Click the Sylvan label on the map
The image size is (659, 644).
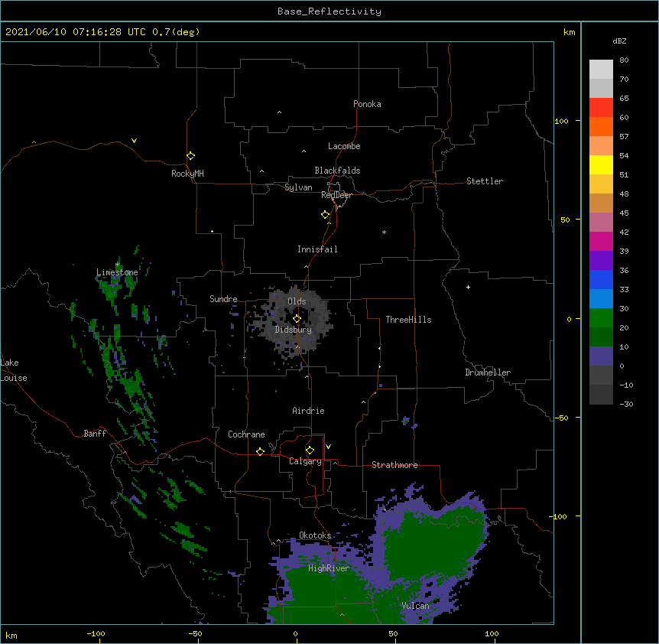(298, 187)
